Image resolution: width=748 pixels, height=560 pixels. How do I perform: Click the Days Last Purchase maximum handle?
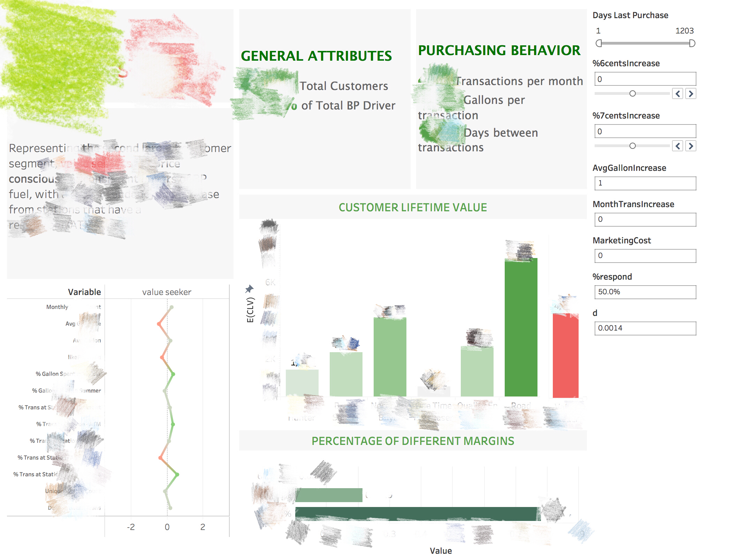[692, 43]
